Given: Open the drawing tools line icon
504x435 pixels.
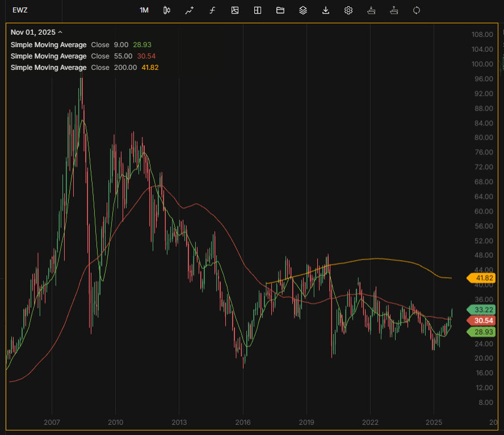Looking at the screenshot, I should (190, 10).
